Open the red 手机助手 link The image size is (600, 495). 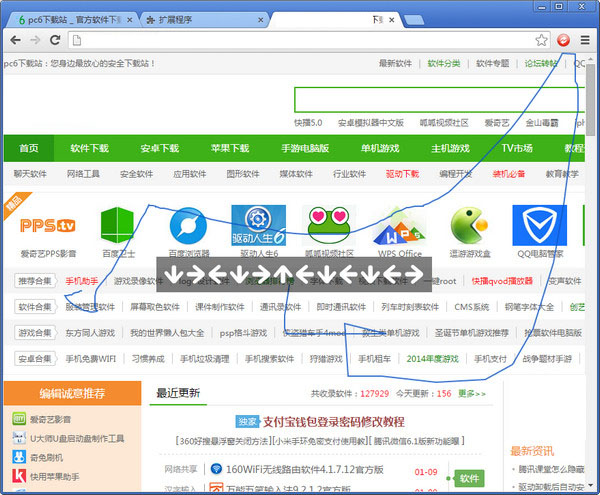click(82, 281)
